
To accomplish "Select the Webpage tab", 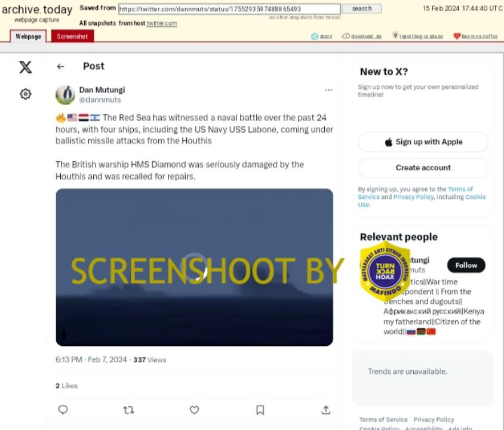I will [x=28, y=36].
